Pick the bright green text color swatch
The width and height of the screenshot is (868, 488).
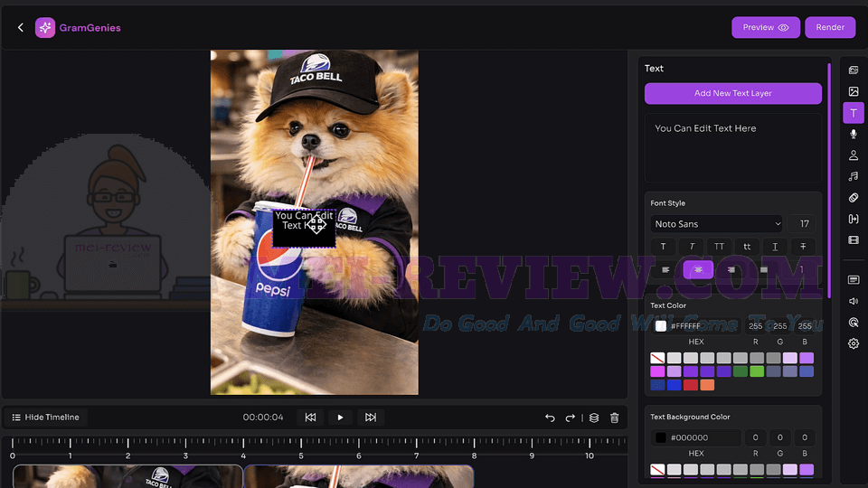click(757, 371)
